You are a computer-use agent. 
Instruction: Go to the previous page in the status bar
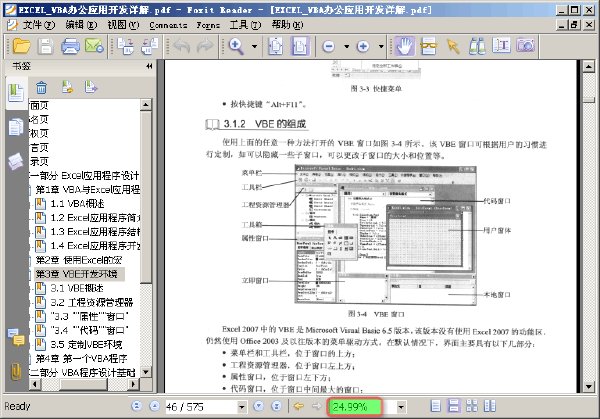coord(154,406)
